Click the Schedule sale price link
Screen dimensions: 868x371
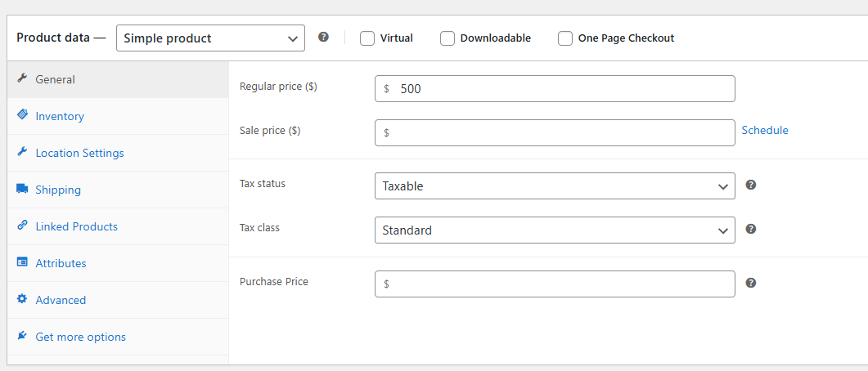click(765, 130)
